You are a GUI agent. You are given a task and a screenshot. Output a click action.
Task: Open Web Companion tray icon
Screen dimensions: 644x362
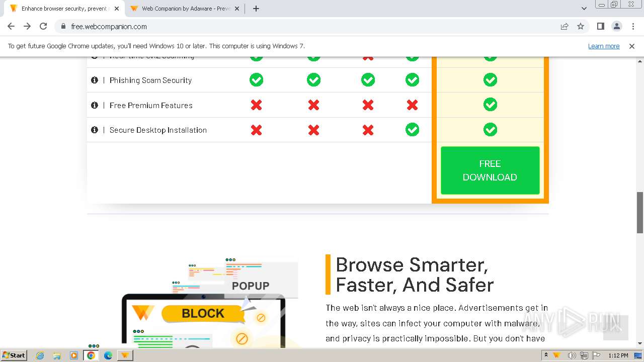556,355
